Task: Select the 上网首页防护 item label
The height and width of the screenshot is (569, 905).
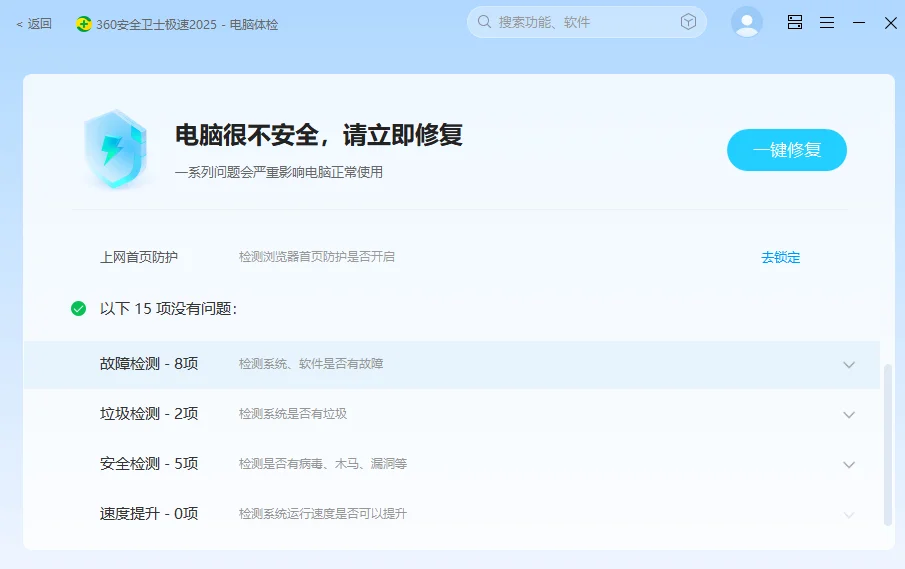Action: pyautogui.click(x=139, y=257)
